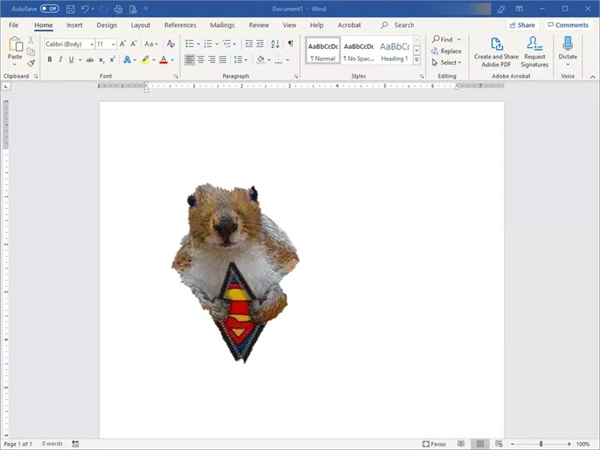Toggle Bold formatting

click(49, 60)
